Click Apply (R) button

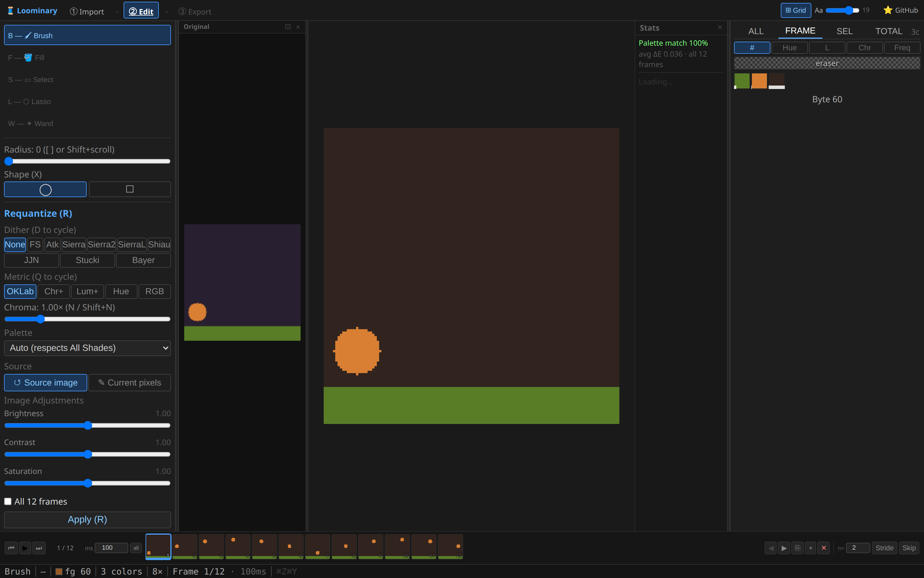(x=87, y=520)
